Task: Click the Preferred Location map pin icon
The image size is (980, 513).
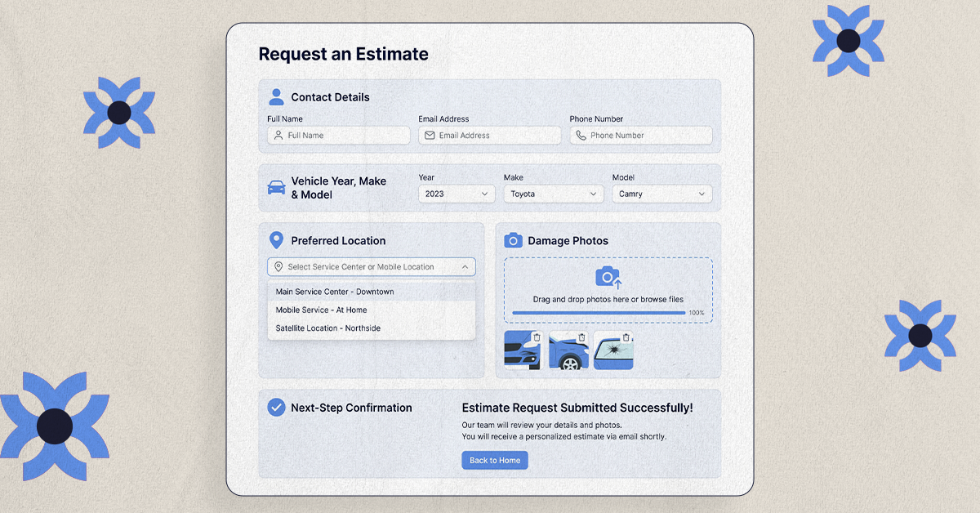Action: 276,240
